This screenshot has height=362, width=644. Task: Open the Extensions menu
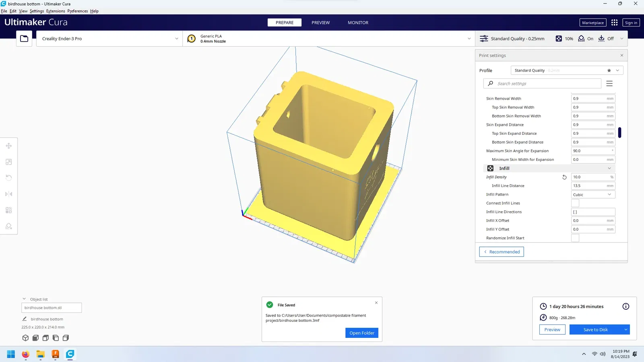coord(56,11)
